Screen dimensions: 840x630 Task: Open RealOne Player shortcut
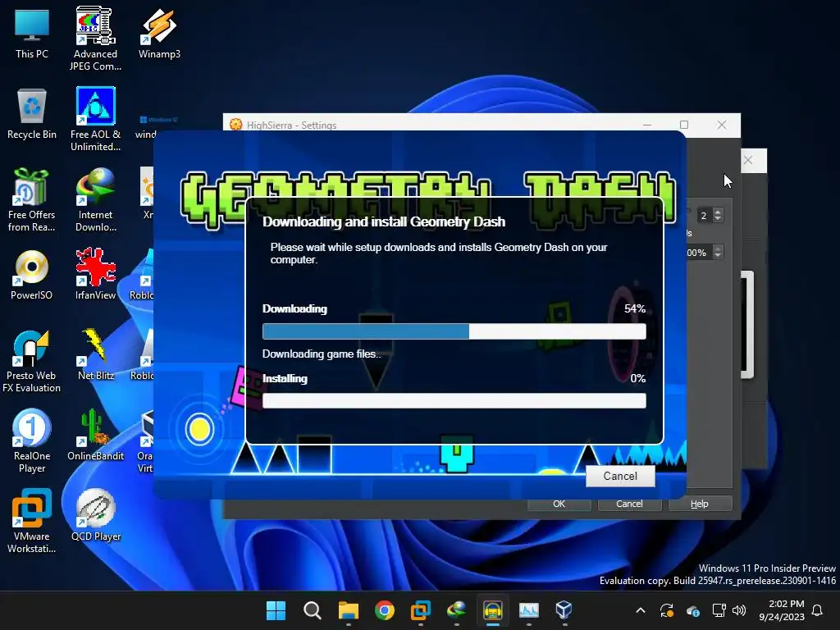coord(32,441)
